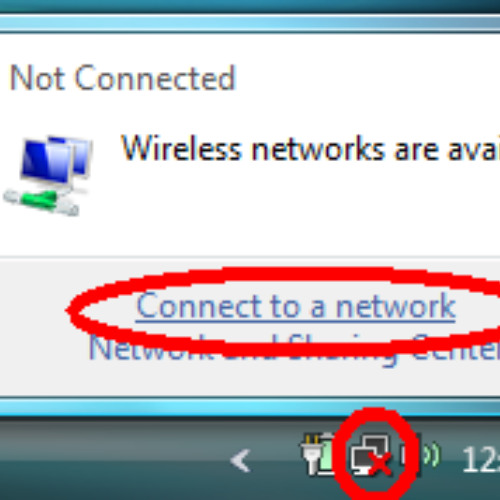Screen dimensions: 500x500
Task: Click the Wireless networks are available message
Action: [310, 148]
